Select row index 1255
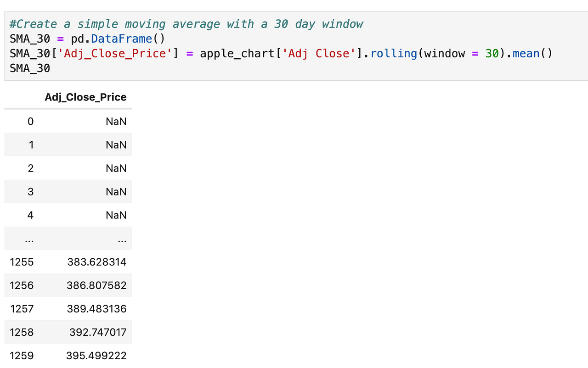This screenshot has height=368, width=588. 22,262
